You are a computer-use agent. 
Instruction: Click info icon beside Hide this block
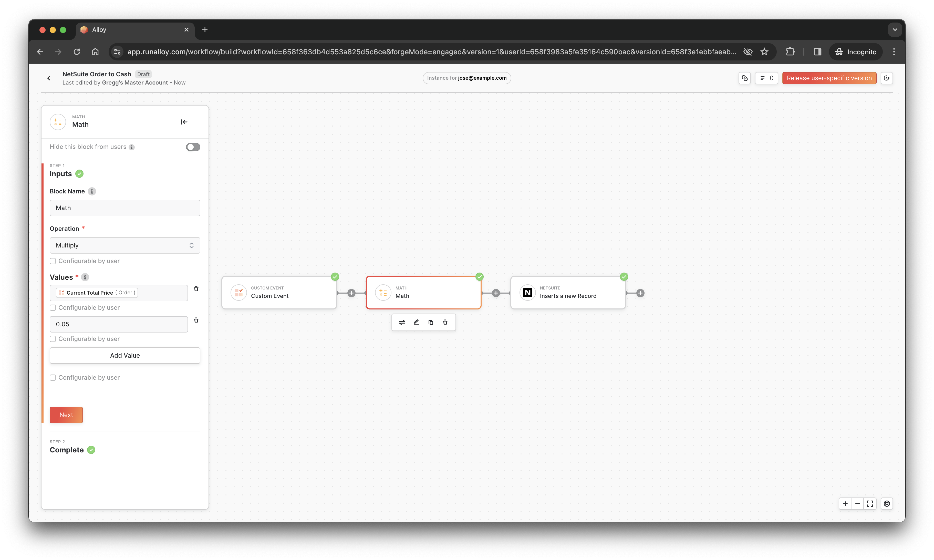132,147
